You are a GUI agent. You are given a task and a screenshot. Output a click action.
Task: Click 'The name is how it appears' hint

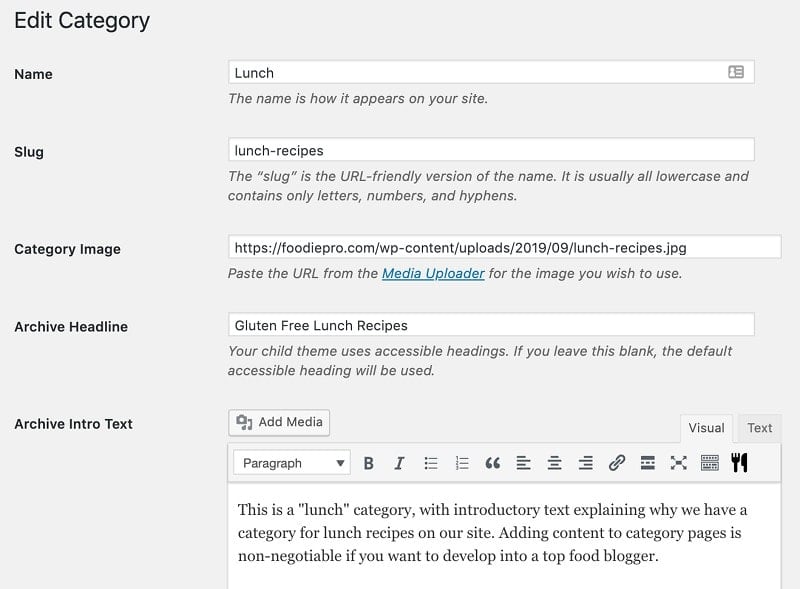coord(358,99)
